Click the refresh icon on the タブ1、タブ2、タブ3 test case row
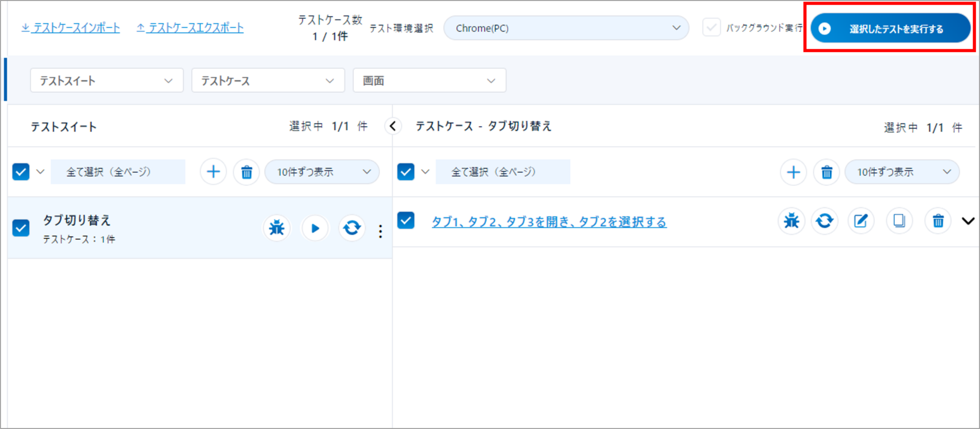Image resolution: width=980 pixels, height=429 pixels. point(825,221)
